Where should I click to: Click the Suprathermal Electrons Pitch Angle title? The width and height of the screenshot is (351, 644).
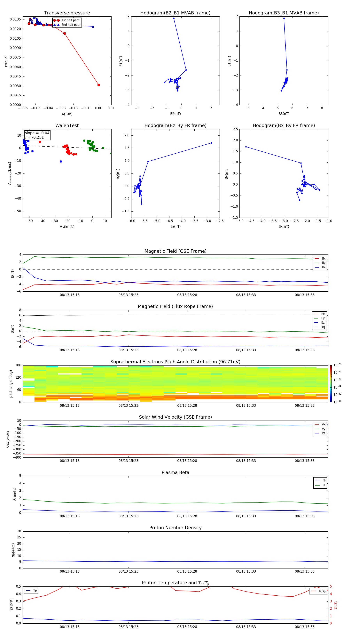(175, 362)
